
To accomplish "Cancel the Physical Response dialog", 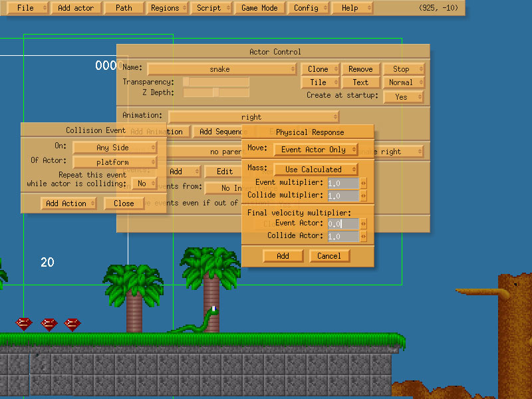I will 329,256.
